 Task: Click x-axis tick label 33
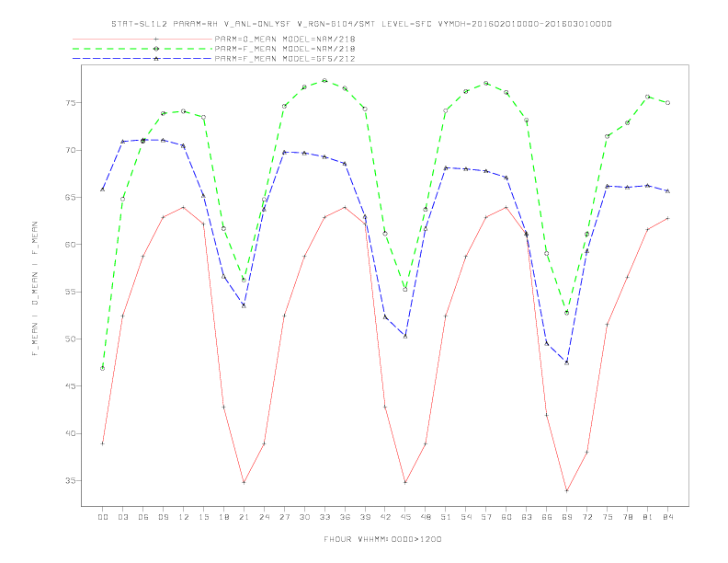(324, 517)
